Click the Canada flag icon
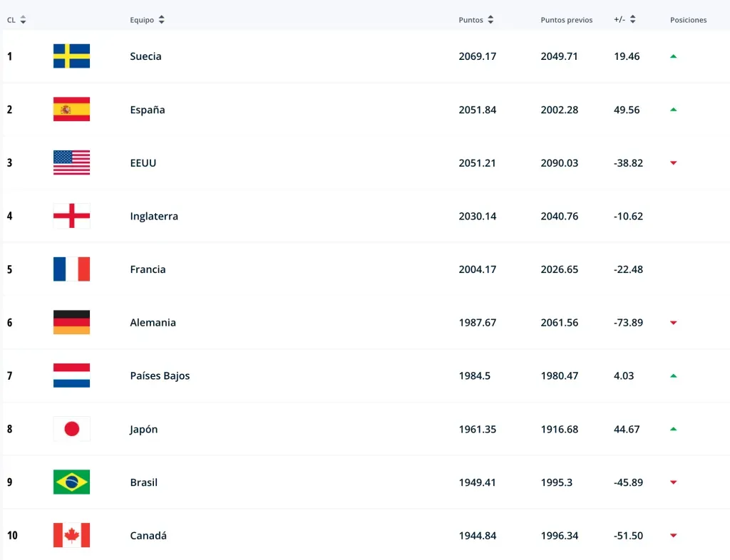Image resolution: width=730 pixels, height=560 pixels. (71, 536)
